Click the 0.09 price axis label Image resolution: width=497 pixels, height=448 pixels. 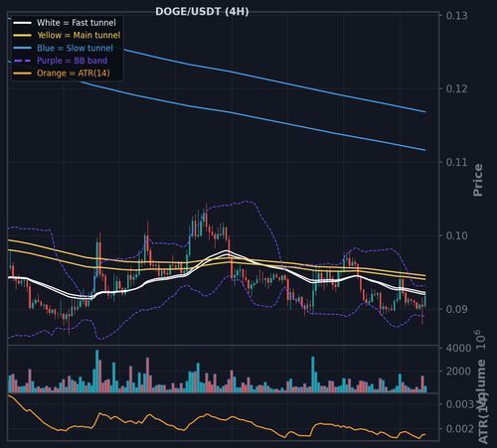[x=456, y=309]
